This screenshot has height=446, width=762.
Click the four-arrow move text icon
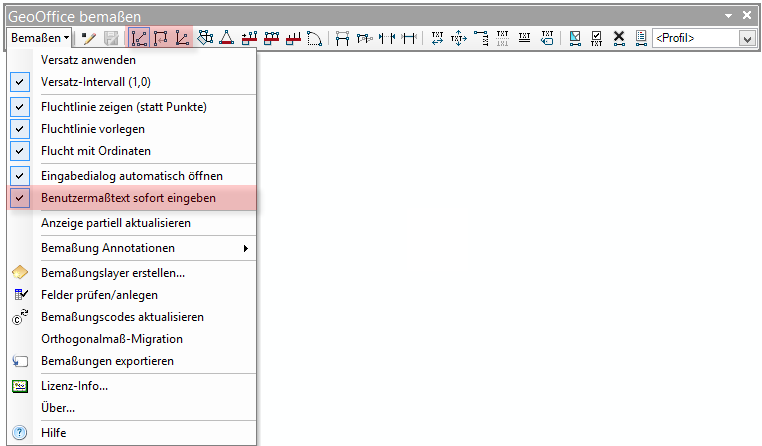459,38
